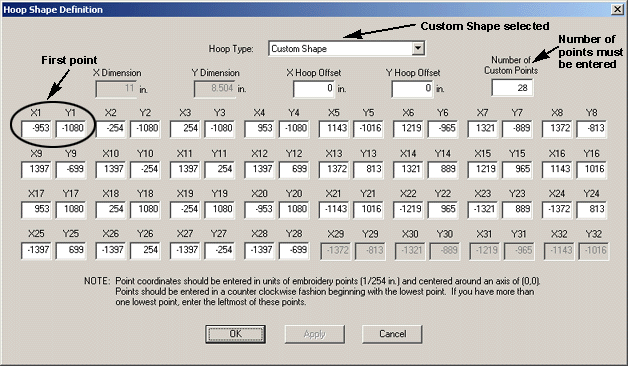Image resolution: width=628 pixels, height=366 pixels.
Task: Click the Y26 coordinate field
Action: pyautogui.click(x=145, y=251)
